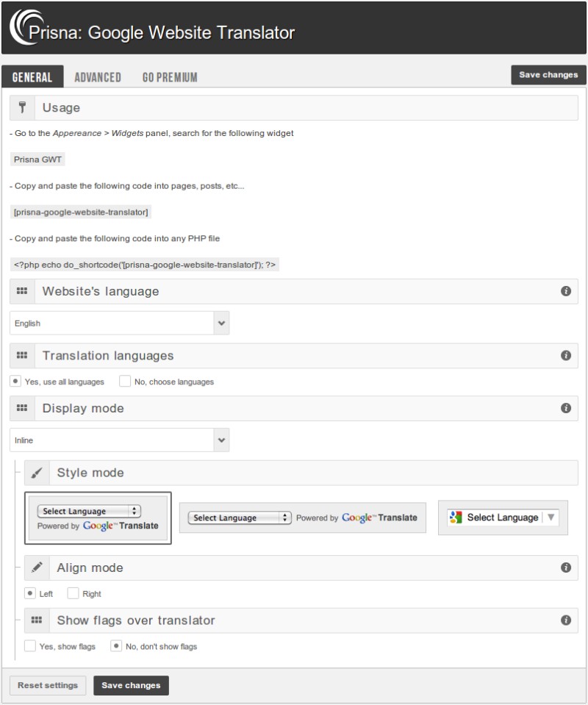
Task: Open the Go Premium tab
Action: (x=170, y=77)
